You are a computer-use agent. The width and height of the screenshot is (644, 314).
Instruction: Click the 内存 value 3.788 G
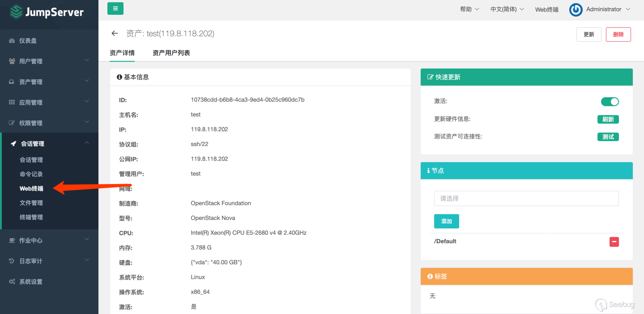tap(201, 248)
